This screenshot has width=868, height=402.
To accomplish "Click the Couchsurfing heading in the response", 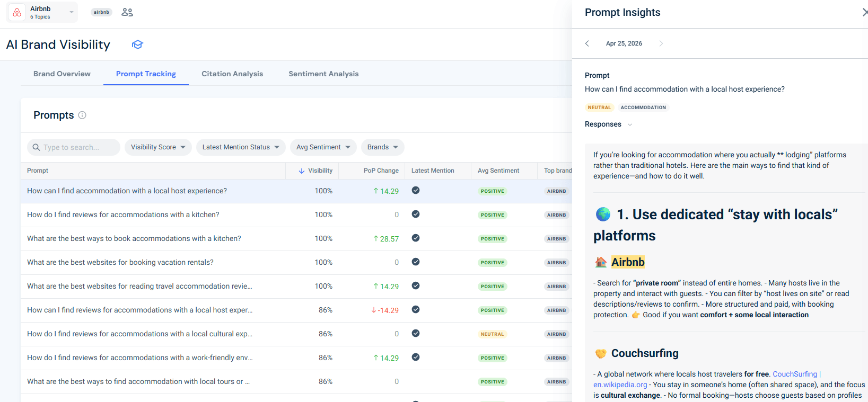I will point(645,353).
